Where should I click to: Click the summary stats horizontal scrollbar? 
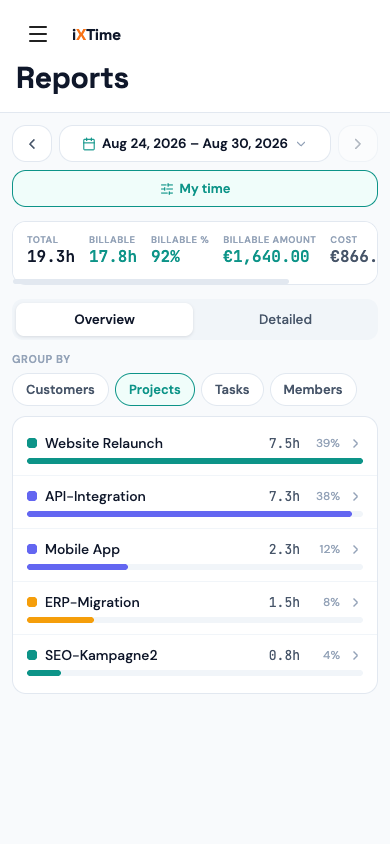click(x=151, y=281)
